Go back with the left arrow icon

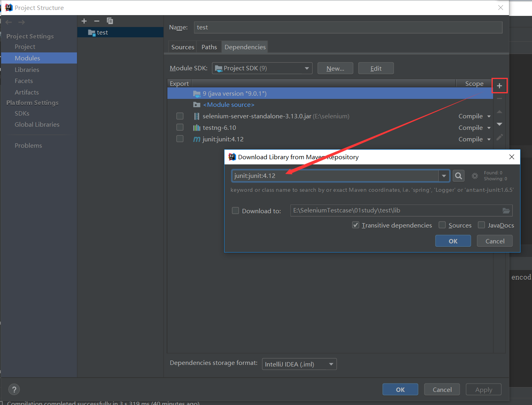click(x=9, y=22)
